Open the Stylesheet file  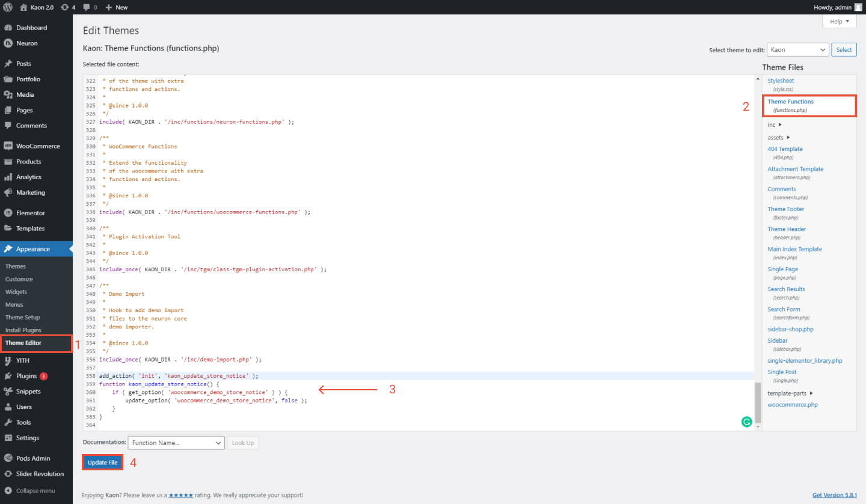[x=781, y=81]
